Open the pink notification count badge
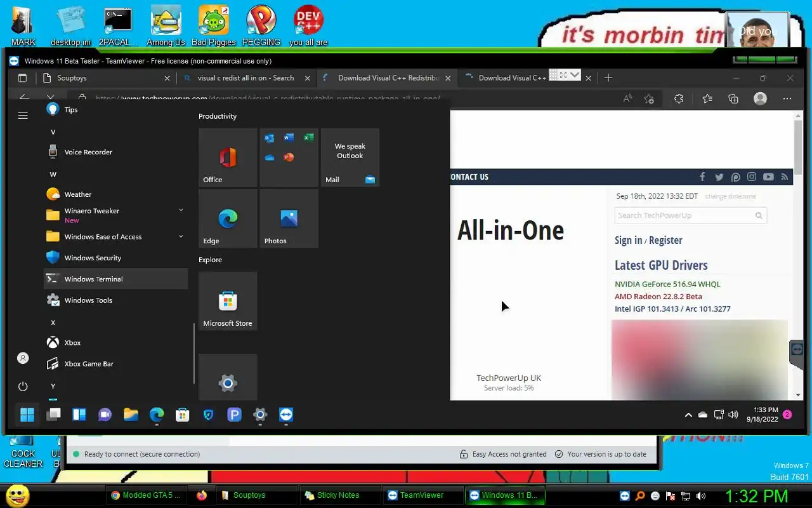Image resolution: width=812 pixels, height=508 pixels. click(x=787, y=415)
